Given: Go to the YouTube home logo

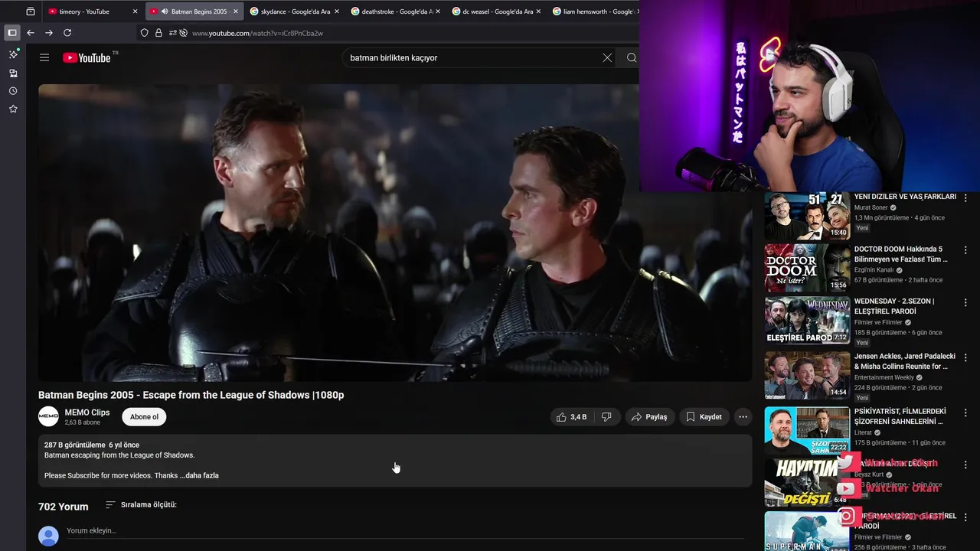Looking at the screenshot, I should 87,57.
